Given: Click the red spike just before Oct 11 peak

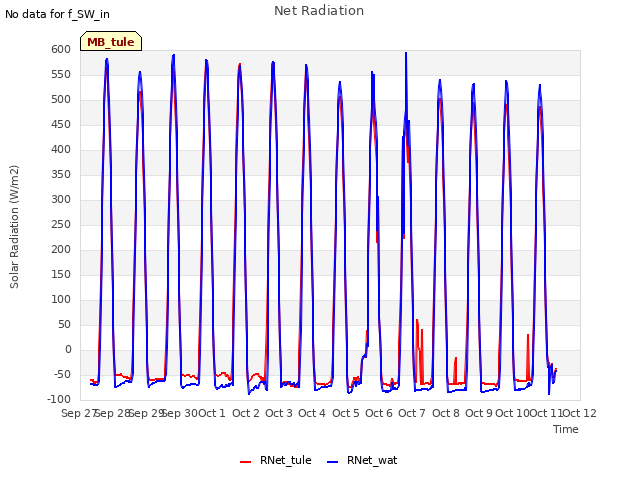Looking at the screenshot, I should point(528,336).
